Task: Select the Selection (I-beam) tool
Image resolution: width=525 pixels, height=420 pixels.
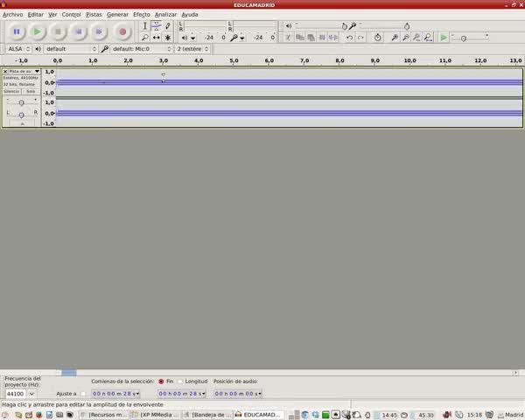Action: click(x=144, y=26)
